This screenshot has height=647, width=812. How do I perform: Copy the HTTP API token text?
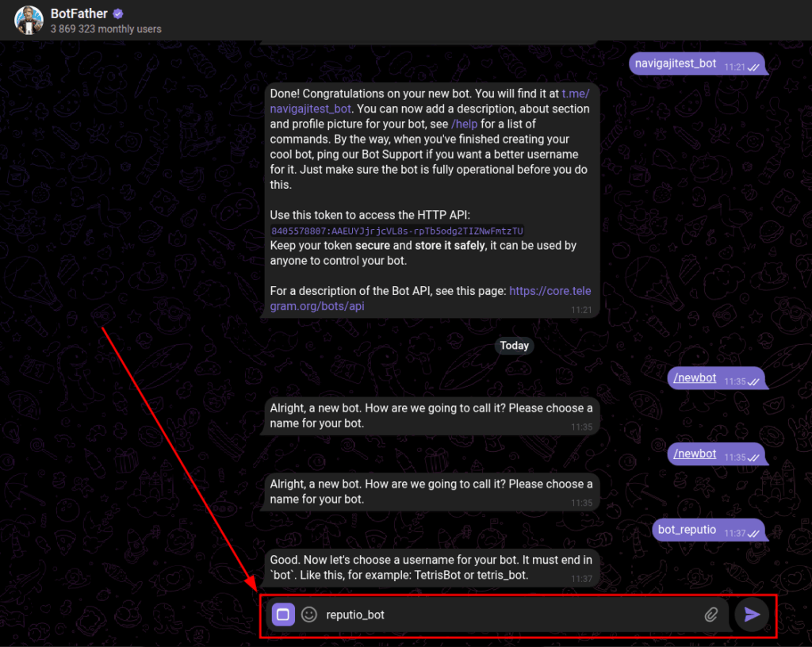pyautogui.click(x=396, y=231)
